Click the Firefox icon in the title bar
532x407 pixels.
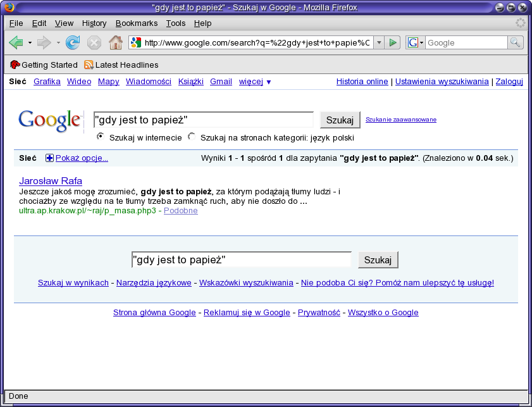tap(9, 7)
